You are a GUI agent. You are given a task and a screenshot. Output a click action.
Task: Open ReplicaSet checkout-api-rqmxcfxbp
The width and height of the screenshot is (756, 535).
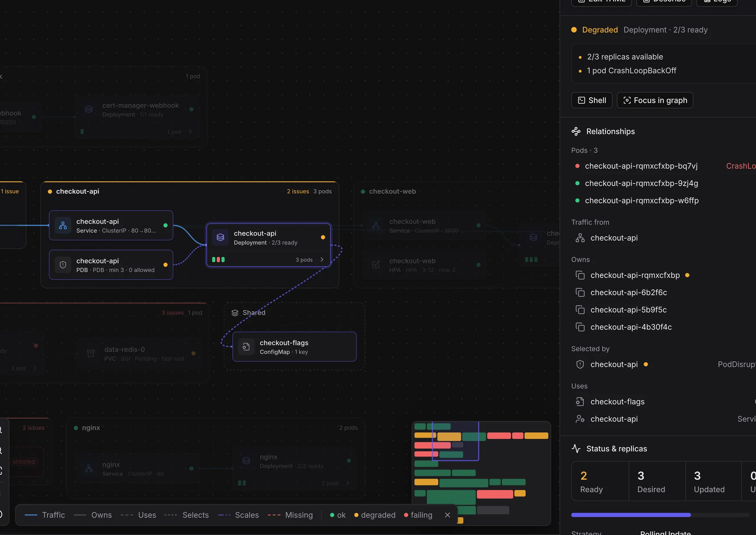point(635,275)
